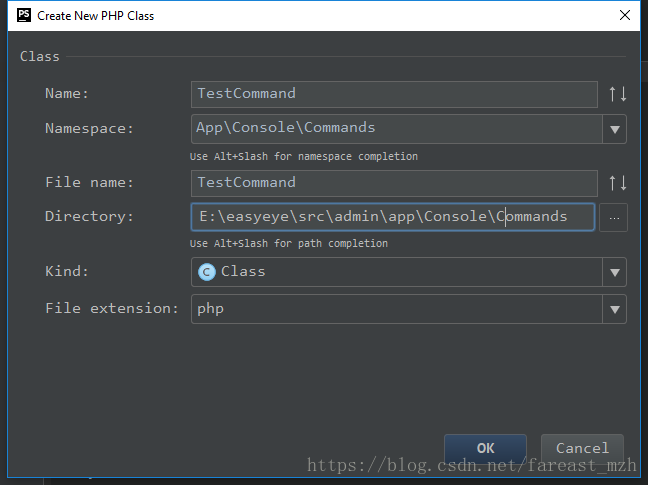Image resolution: width=648 pixels, height=485 pixels.
Task: Click the 'File extension:' label
Action: (112, 309)
